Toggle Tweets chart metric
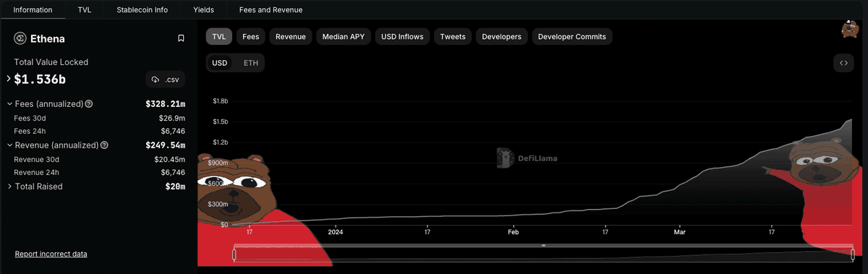This screenshot has height=274, width=868. click(453, 36)
